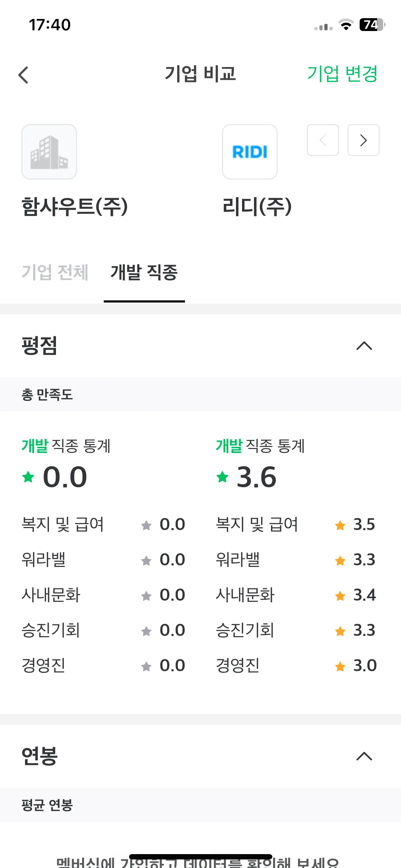
Task: Switch to the 기업 전체 tab
Action: click(x=55, y=272)
